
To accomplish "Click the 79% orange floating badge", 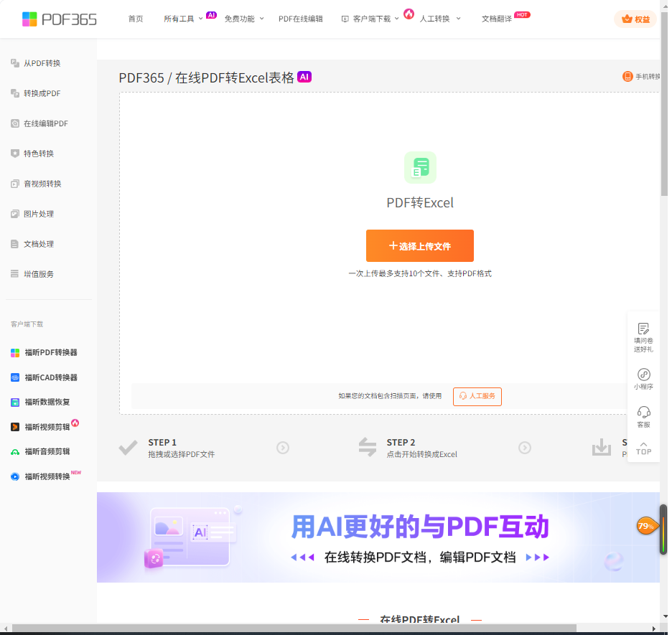I will point(646,526).
